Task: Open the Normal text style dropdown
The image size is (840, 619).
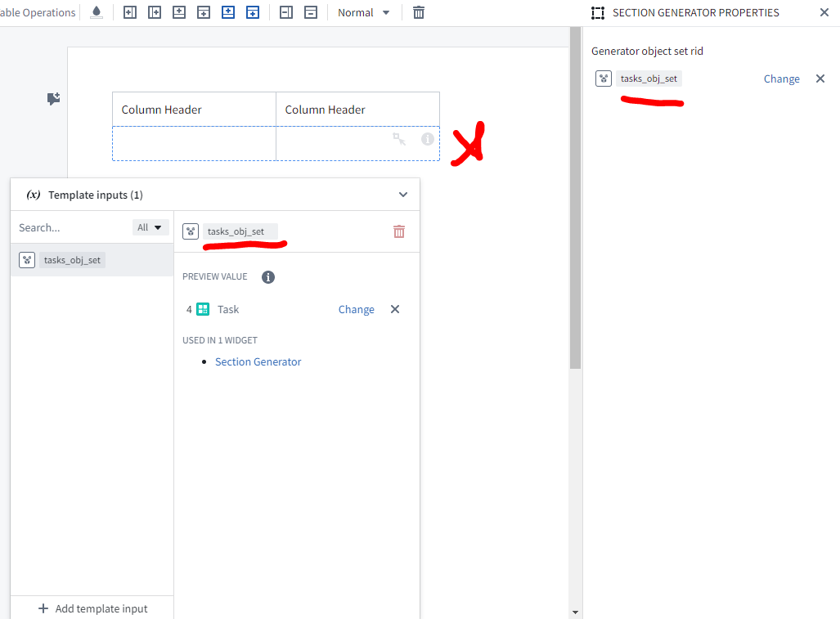Action: coord(363,12)
